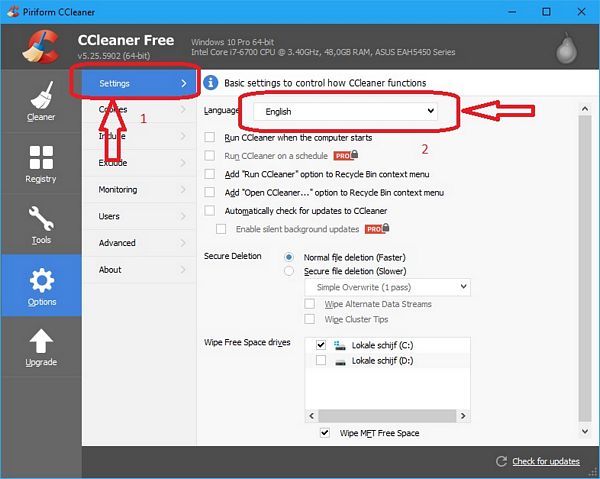
Task: Uncheck Wipe MFT Free Space
Action: [x=325, y=433]
